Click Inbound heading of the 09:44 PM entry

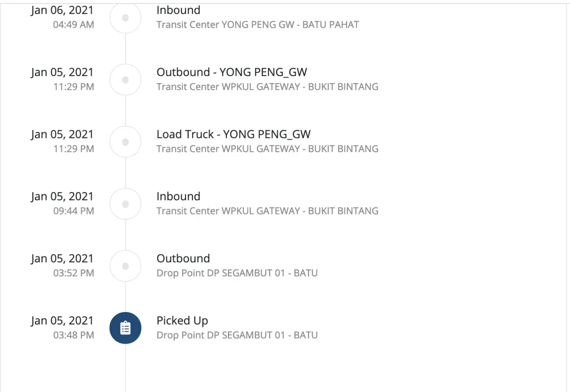point(178,196)
